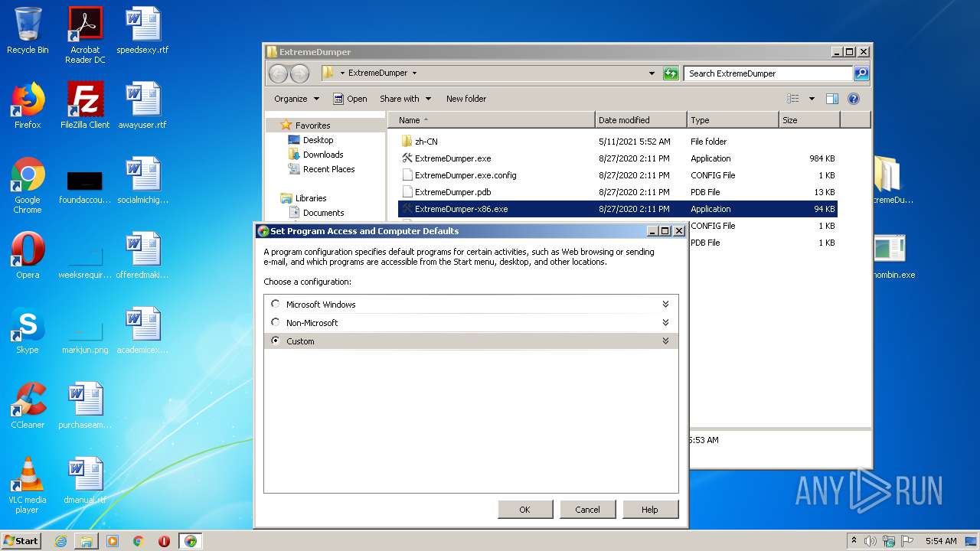The height and width of the screenshot is (551, 980).
Task: Launch the Skype desktop shortcut
Action: [x=28, y=331]
